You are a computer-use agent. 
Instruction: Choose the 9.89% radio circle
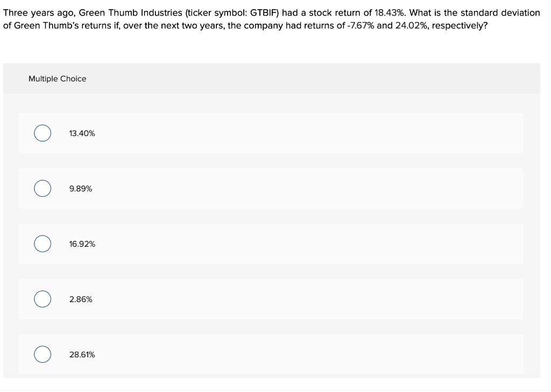[x=43, y=189]
